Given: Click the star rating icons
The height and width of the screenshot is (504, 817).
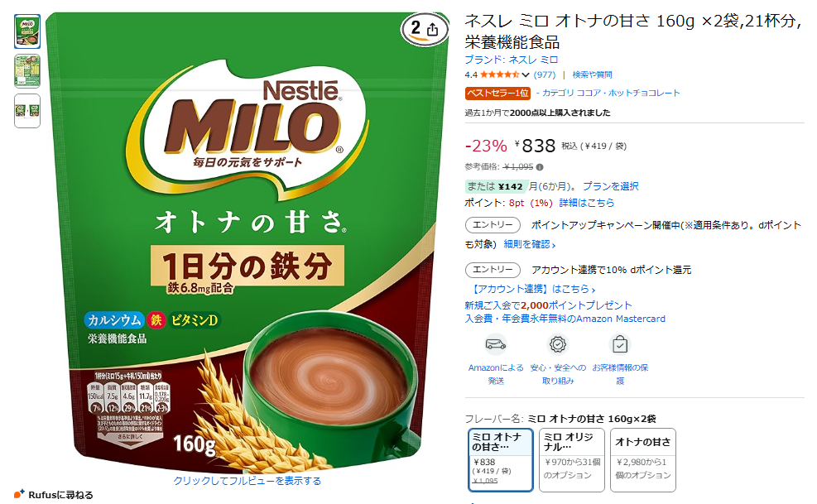Looking at the screenshot, I should [x=500, y=74].
